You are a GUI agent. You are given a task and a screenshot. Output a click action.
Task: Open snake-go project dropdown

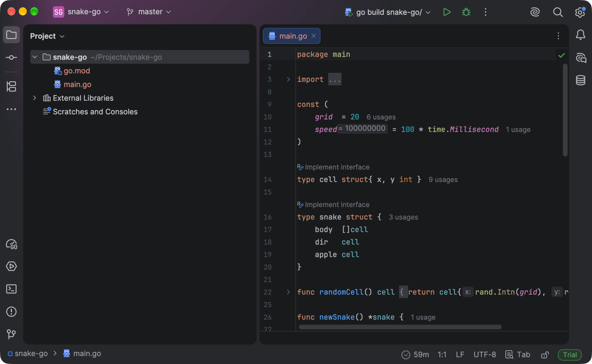[81, 12]
